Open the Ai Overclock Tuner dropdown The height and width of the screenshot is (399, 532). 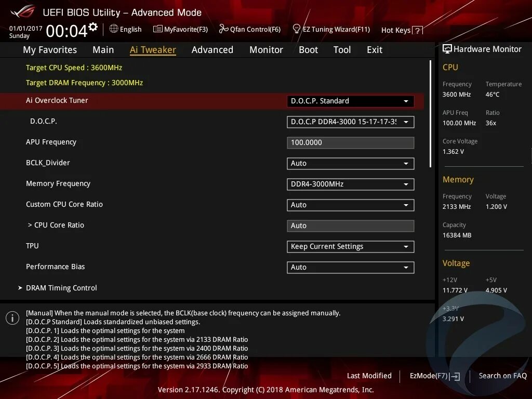(351, 101)
